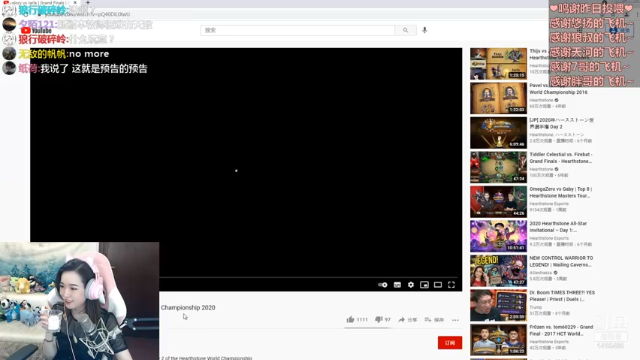640x360 pixels.
Task: Open the 2020 Hearthstone All-Star Invitational video
Action: tap(558, 227)
